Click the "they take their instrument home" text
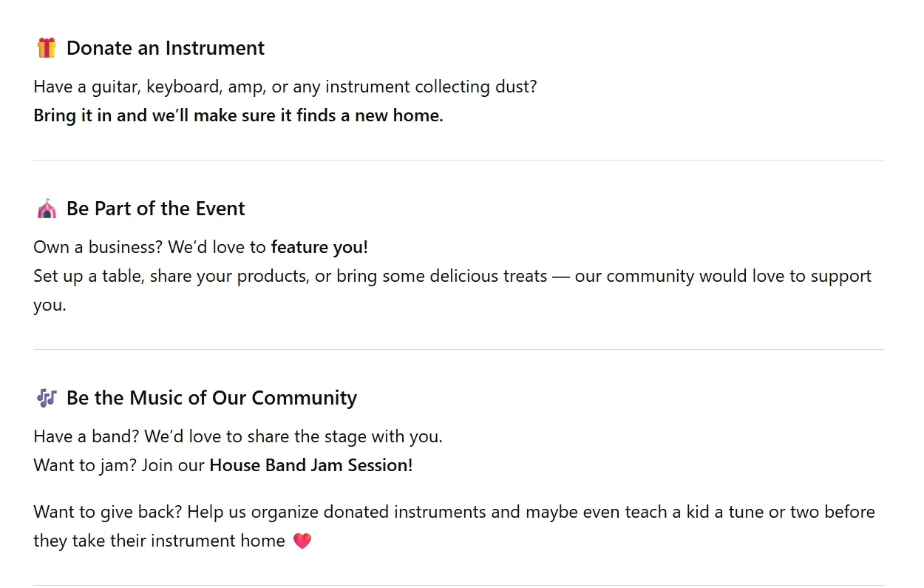This screenshot has width=924, height=588. point(159,541)
